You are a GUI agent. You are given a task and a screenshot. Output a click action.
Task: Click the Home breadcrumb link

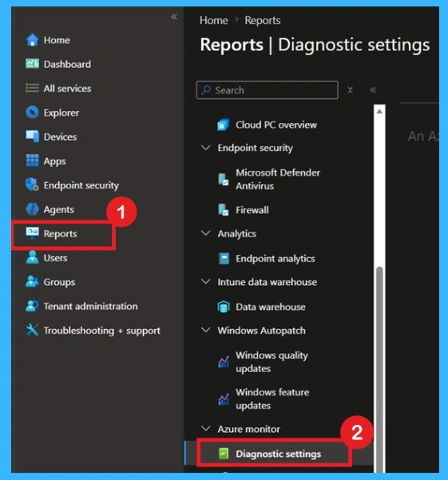click(213, 21)
